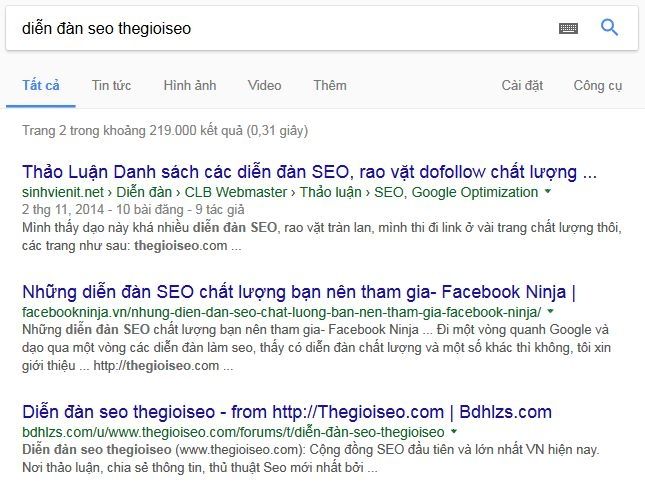Open Thảo Luận Danh sách các diễn đàn SEO result
The image size is (645, 487).
pos(309,172)
